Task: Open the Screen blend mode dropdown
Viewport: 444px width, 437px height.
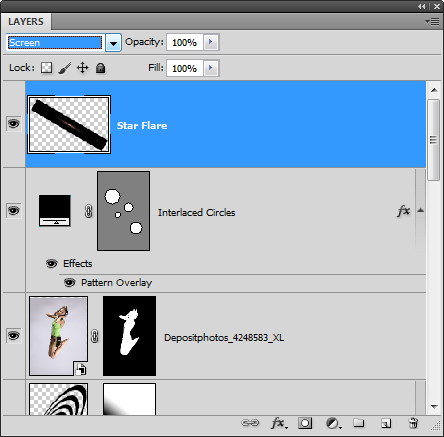Action: pyautogui.click(x=113, y=43)
